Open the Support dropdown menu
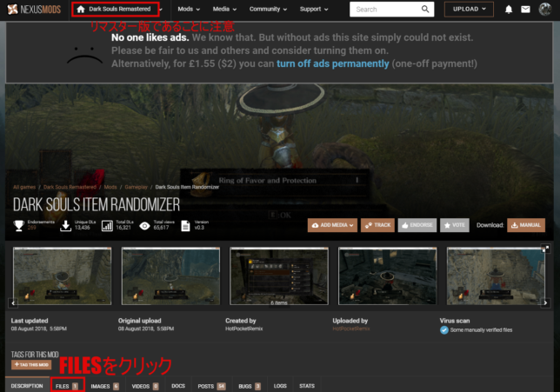This screenshot has width=560, height=392. 314,10
